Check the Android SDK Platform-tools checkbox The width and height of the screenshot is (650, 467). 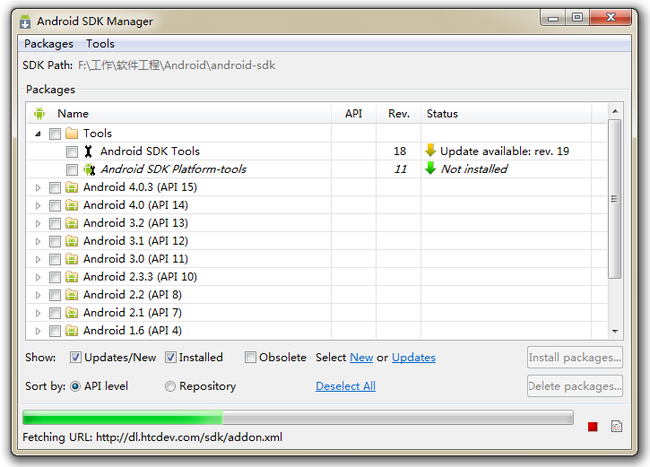pos(72,169)
